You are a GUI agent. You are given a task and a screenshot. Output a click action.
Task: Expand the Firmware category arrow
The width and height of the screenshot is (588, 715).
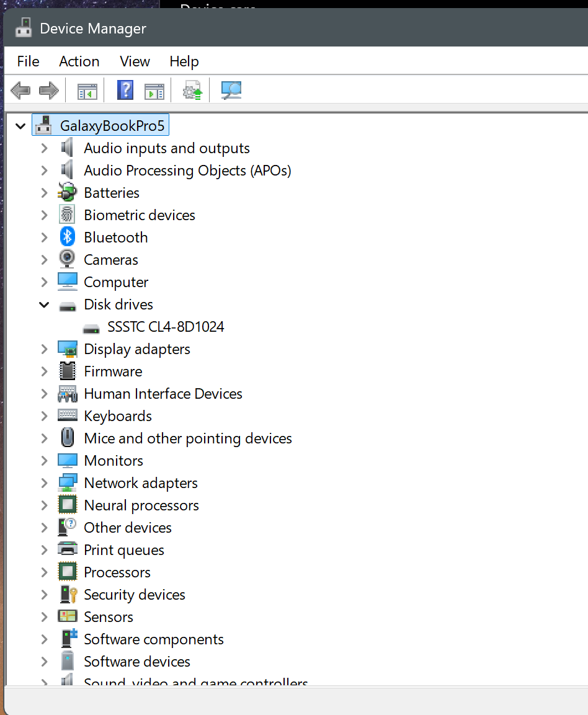[44, 371]
